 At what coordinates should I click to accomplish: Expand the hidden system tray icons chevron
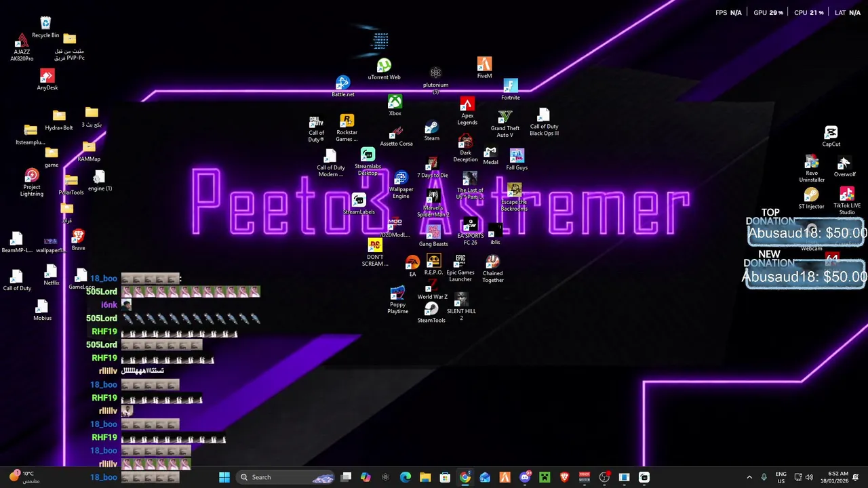(749, 477)
